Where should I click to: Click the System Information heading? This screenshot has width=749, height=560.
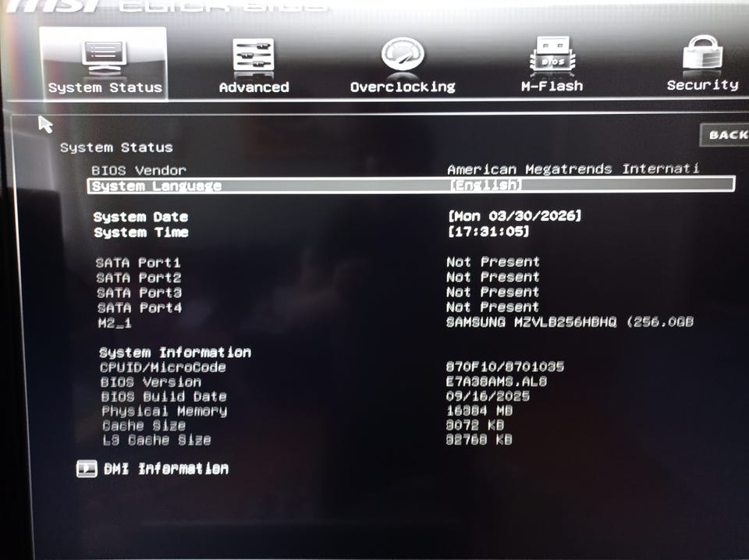[175, 353]
